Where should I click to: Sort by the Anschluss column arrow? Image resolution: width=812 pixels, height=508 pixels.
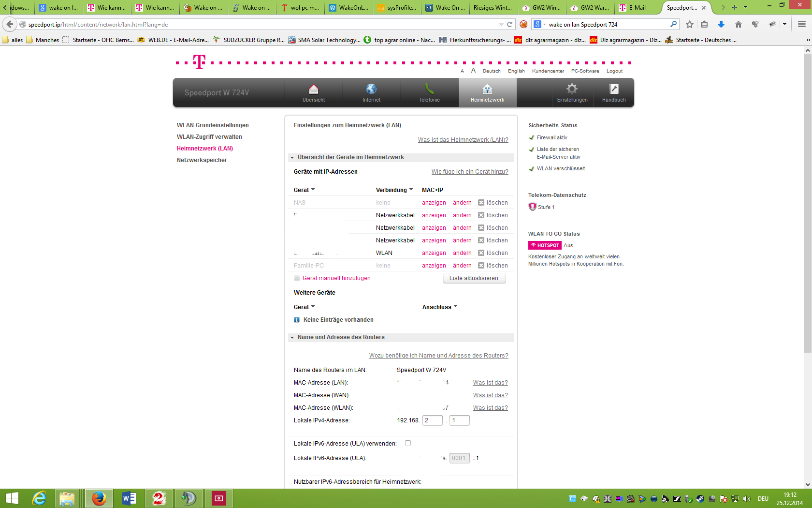click(455, 307)
